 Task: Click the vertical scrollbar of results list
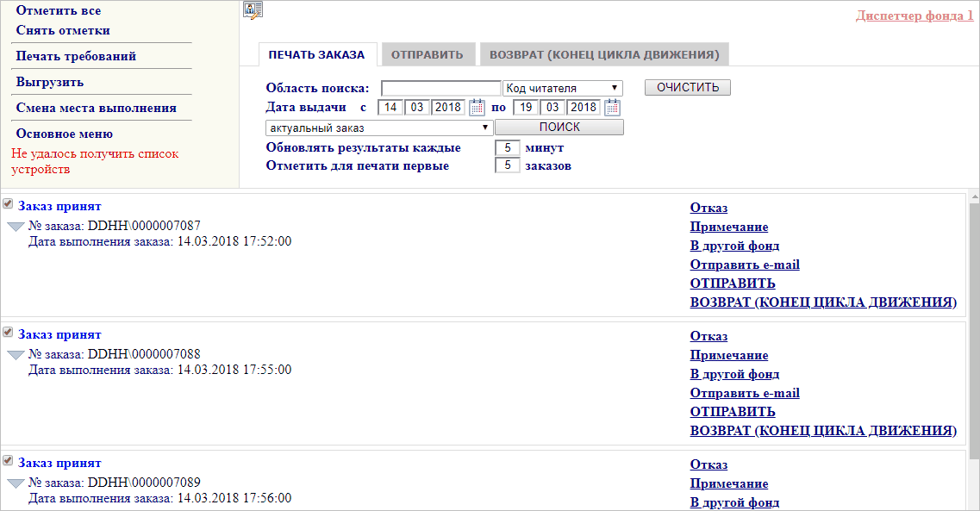(974, 327)
